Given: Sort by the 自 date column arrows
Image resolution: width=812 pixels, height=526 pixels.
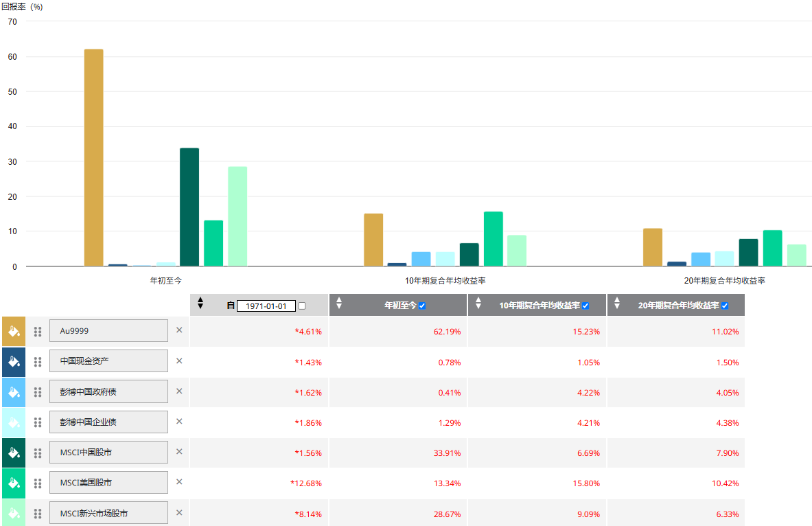Looking at the screenshot, I should pyautogui.click(x=200, y=303).
